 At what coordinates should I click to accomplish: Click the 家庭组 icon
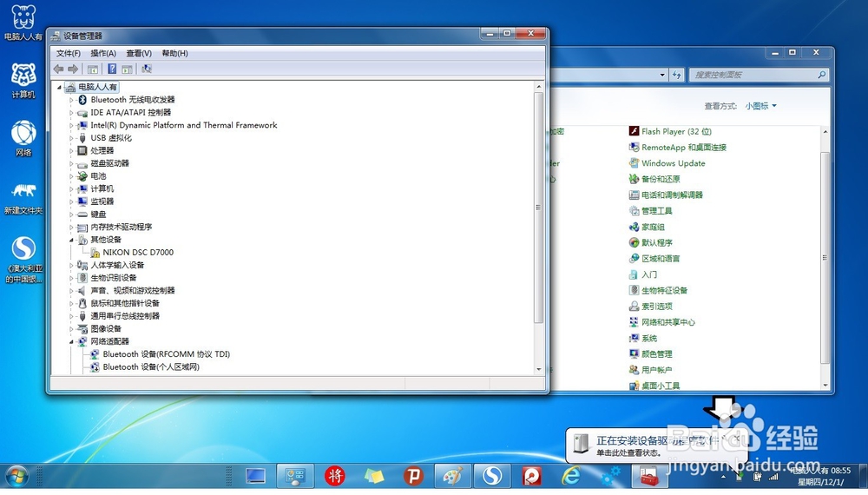point(634,227)
